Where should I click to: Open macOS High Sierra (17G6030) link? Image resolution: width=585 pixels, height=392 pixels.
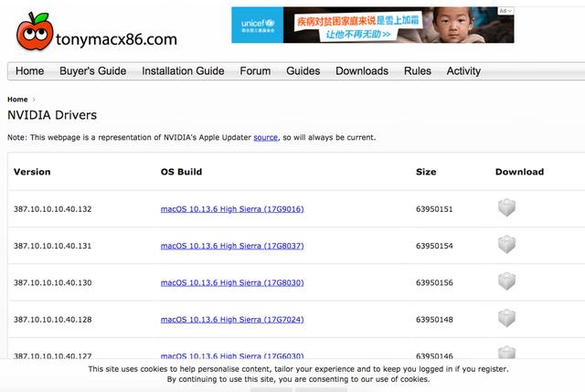click(x=232, y=355)
